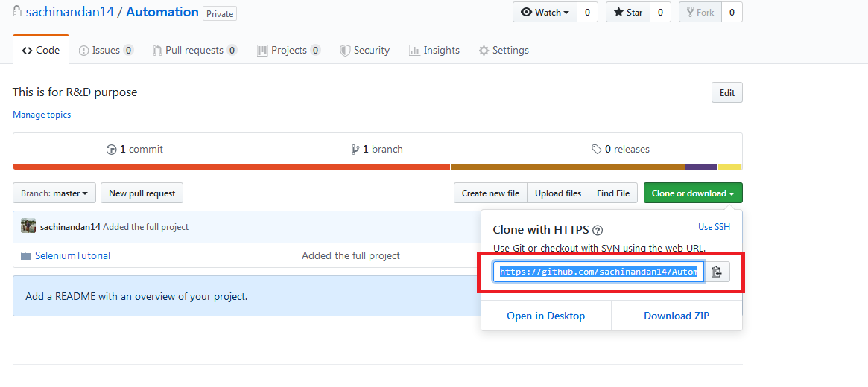Image resolution: width=868 pixels, height=387 pixels.
Task: Click Edit repository description button
Action: 727,93
